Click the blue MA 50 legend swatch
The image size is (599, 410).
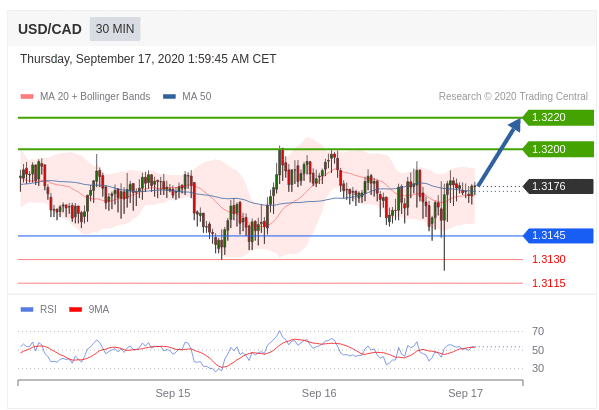coord(169,97)
